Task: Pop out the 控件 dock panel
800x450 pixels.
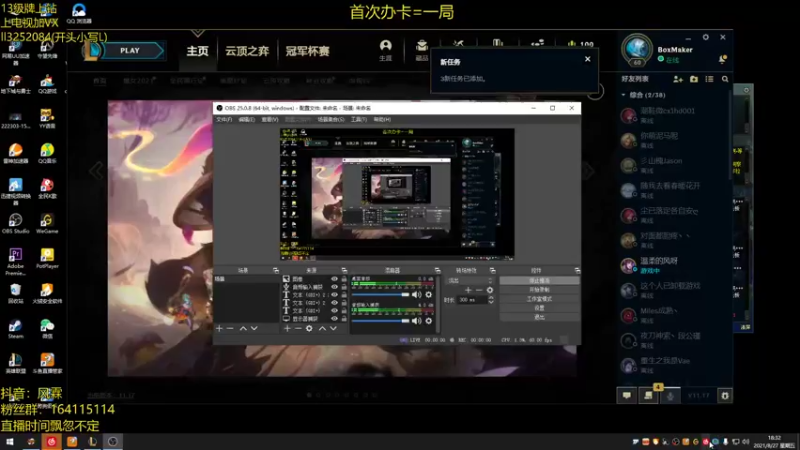Action: 577,270
